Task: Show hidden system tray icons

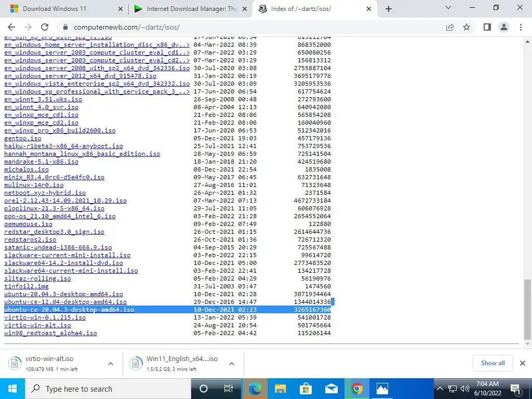Action: (440, 389)
